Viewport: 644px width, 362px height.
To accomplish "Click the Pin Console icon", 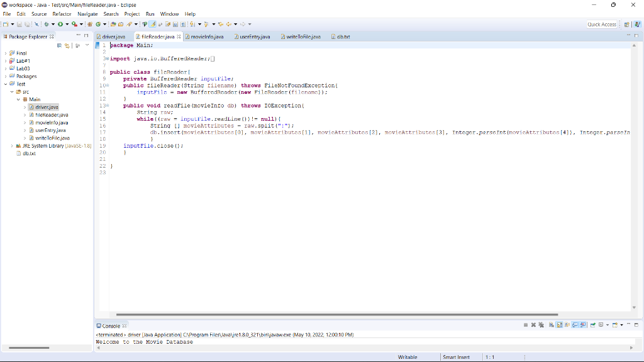I will pos(593,325).
